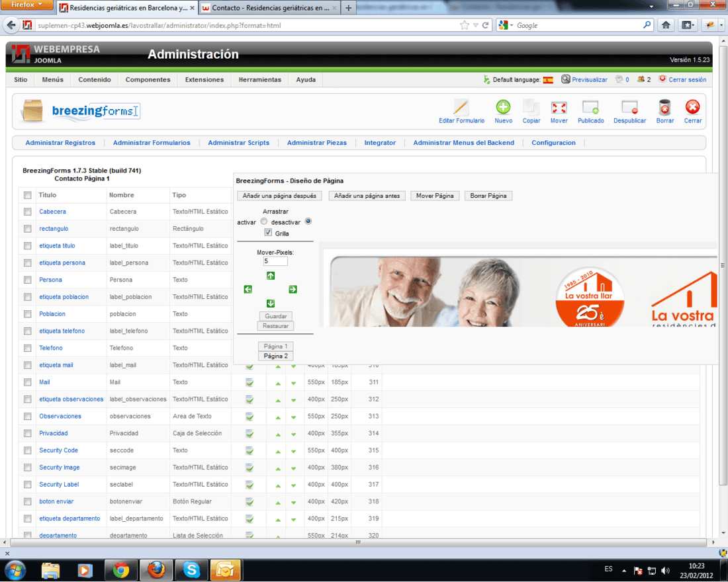Click move-up arrow in Observaciones row
728x582 pixels.
(x=278, y=417)
